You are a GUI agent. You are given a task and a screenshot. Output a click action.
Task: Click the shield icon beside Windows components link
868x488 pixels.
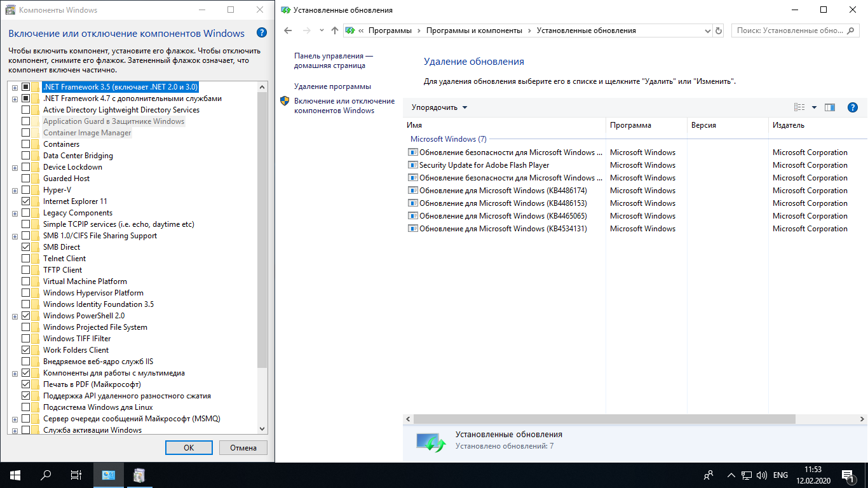(285, 101)
